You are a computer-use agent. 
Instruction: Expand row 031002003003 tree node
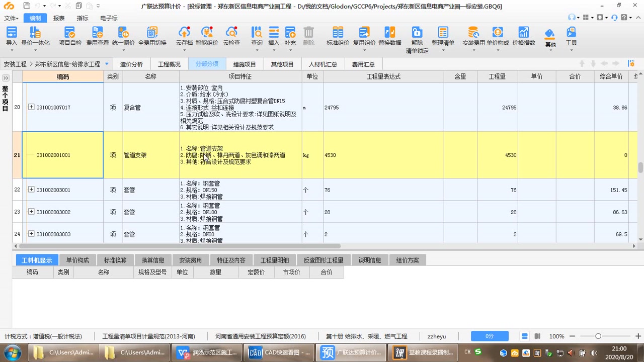pyautogui.click(x=31, y=234)
